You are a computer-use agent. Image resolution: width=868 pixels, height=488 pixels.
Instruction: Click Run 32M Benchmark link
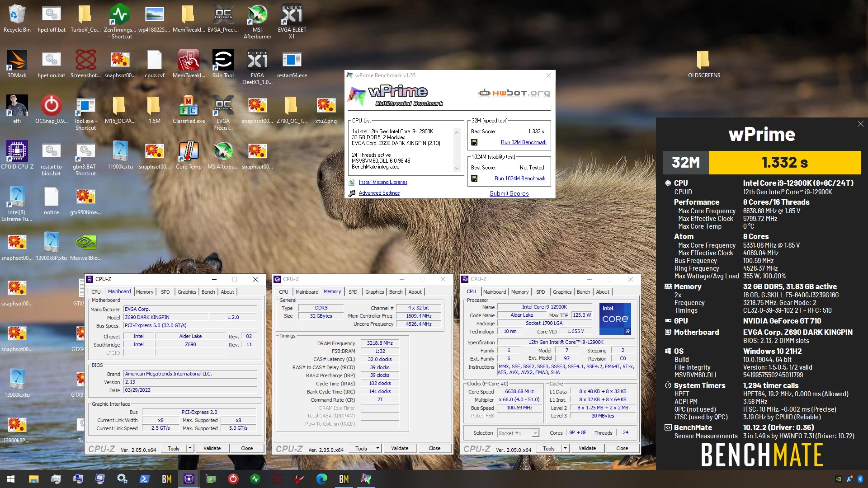(x=524, y=142)
